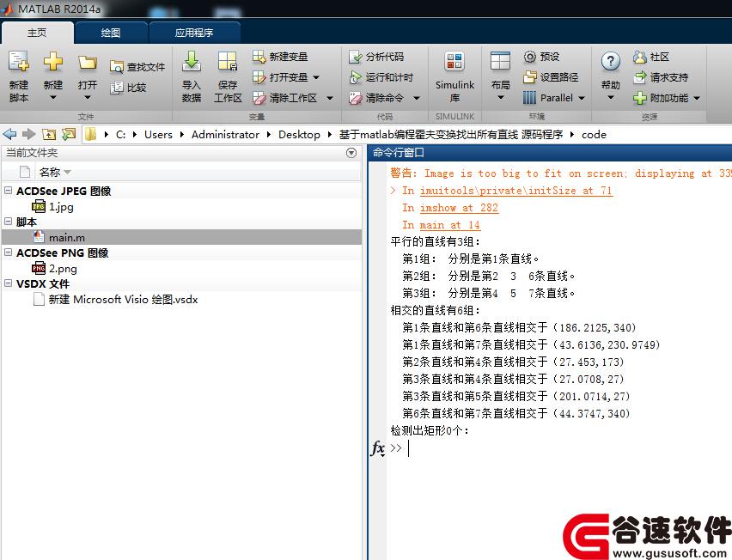Click the imuitools\private\initSize at 71 link
This screenshot has width=732, height=560.
pyautogui.click(x=515, y=191)
